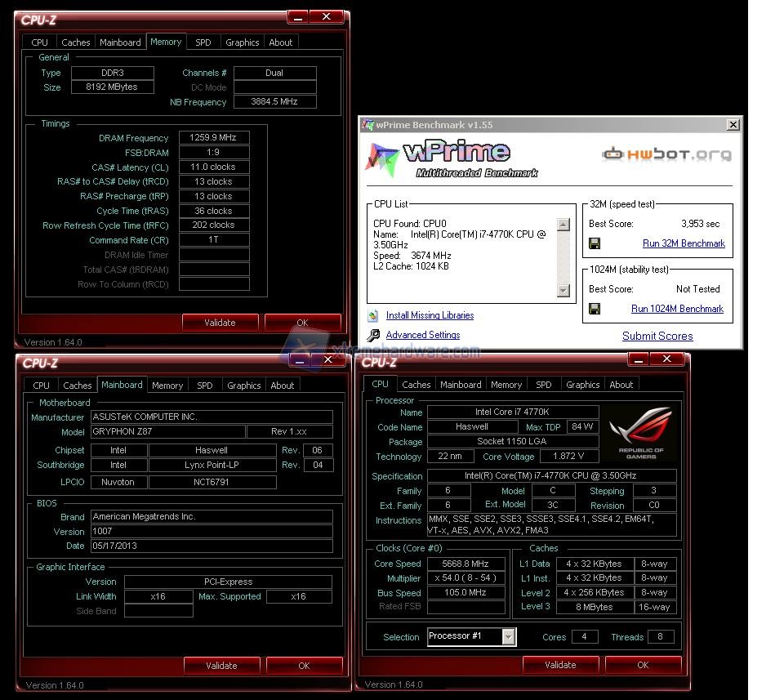Click the colorful wPrime Multithreaded Benchmark logo
Viewport: 784px width, 700px height.
pos(451,158)
